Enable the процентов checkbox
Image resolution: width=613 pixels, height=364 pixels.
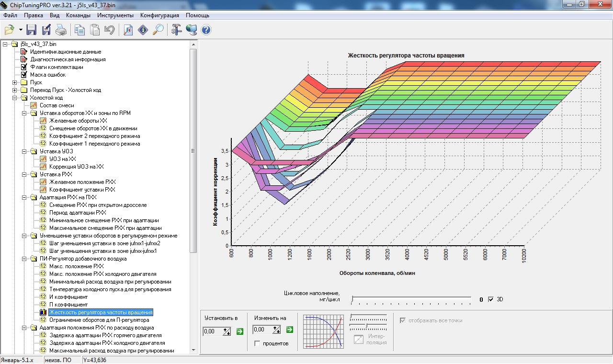coord(257,343)
